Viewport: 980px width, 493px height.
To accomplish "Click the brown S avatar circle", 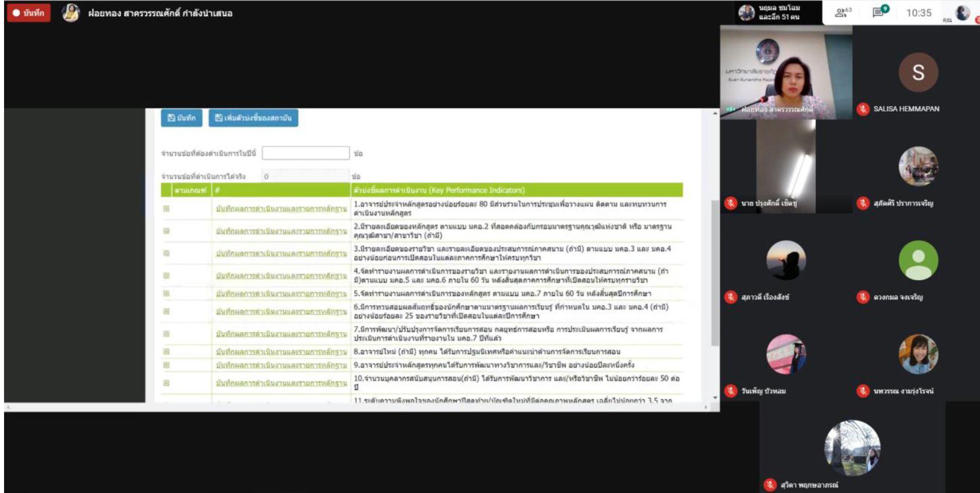I will pos(918,72).
